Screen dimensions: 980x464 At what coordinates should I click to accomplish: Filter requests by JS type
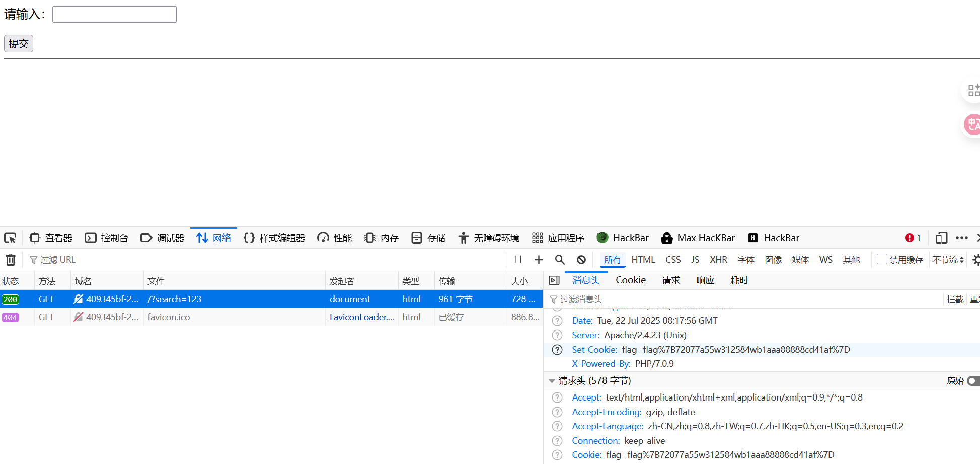click(695, 260)
